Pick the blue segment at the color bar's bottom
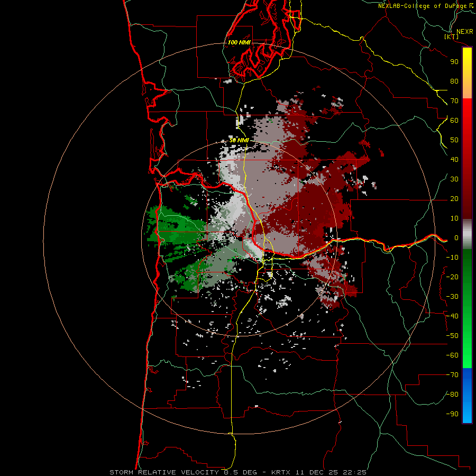 coord(467,396)
